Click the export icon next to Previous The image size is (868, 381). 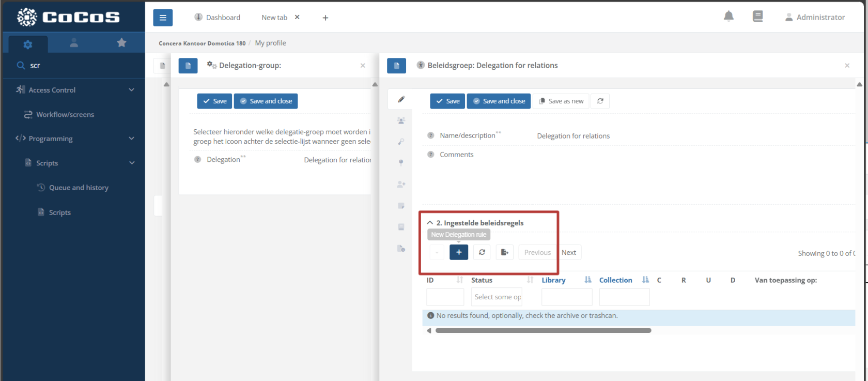504,252
